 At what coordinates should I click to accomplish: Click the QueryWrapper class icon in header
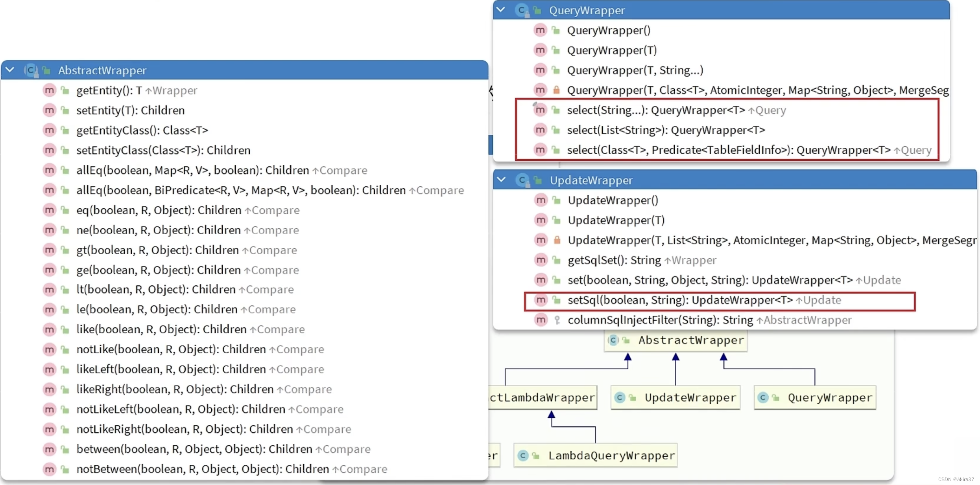[x=522, y=10]
